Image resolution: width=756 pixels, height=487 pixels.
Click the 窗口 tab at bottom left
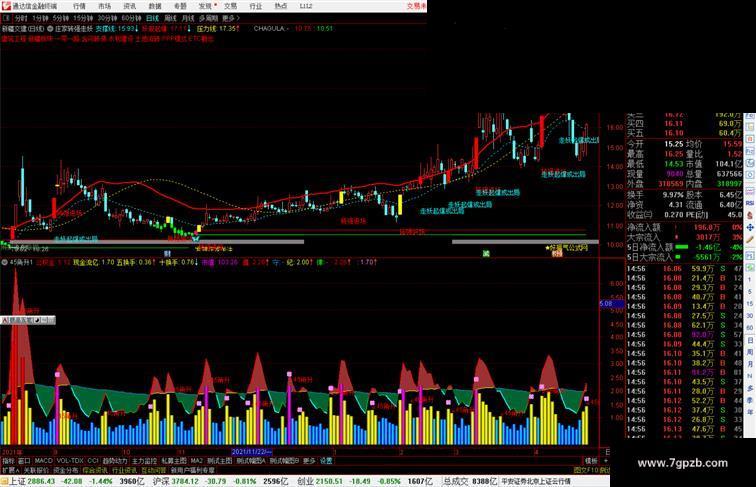[x=24, y=461]
